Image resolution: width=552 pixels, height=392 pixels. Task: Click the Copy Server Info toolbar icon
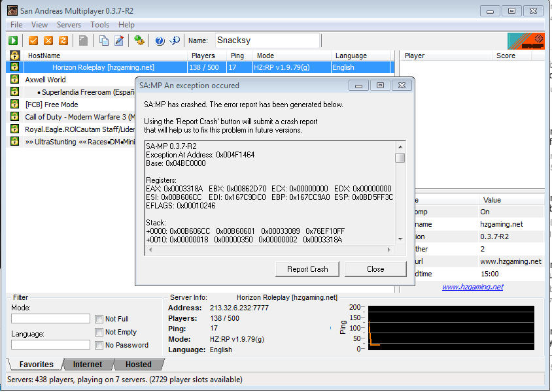tap(104, 41)
